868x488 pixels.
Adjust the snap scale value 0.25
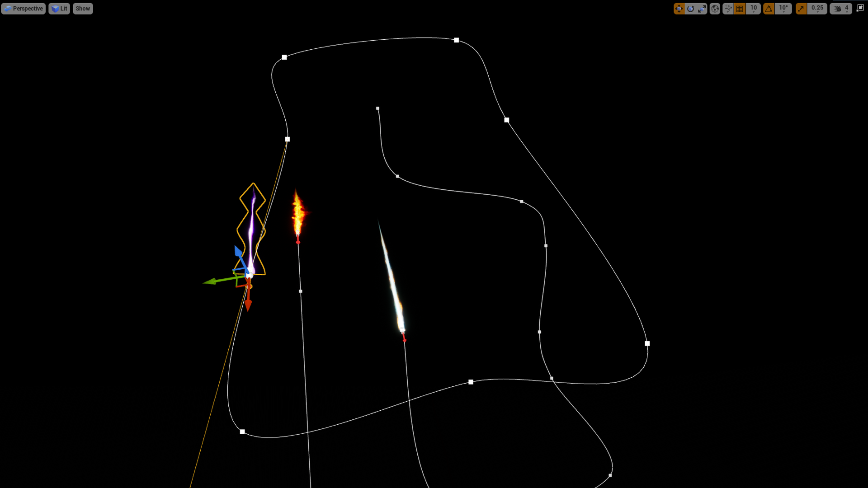817,8
